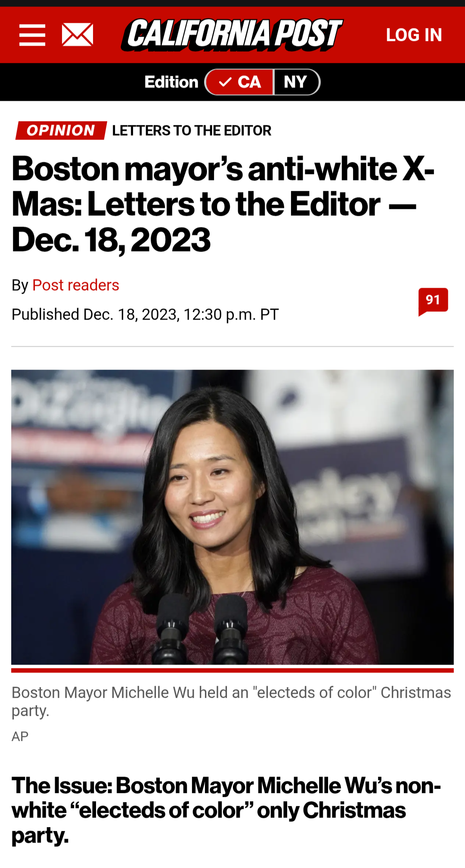This screenshot has width=465, height=868.
Task: Click the word By before the author name
Action: (20, 285)
